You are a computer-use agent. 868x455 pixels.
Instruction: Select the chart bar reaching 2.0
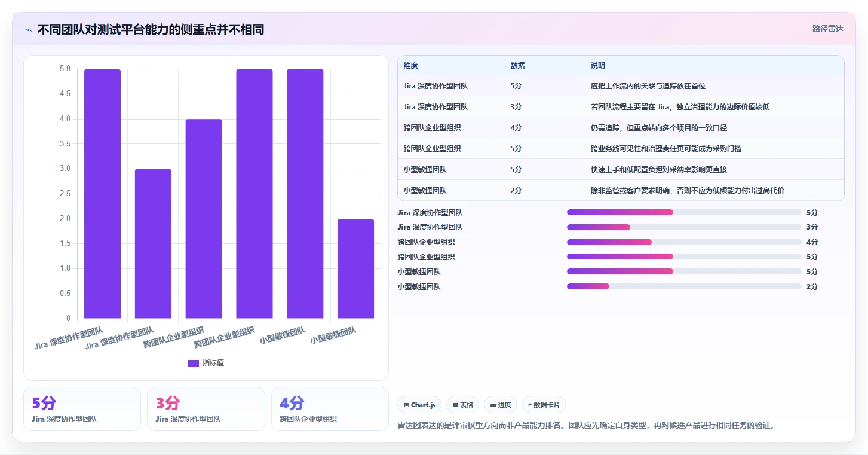coord(355,268)
